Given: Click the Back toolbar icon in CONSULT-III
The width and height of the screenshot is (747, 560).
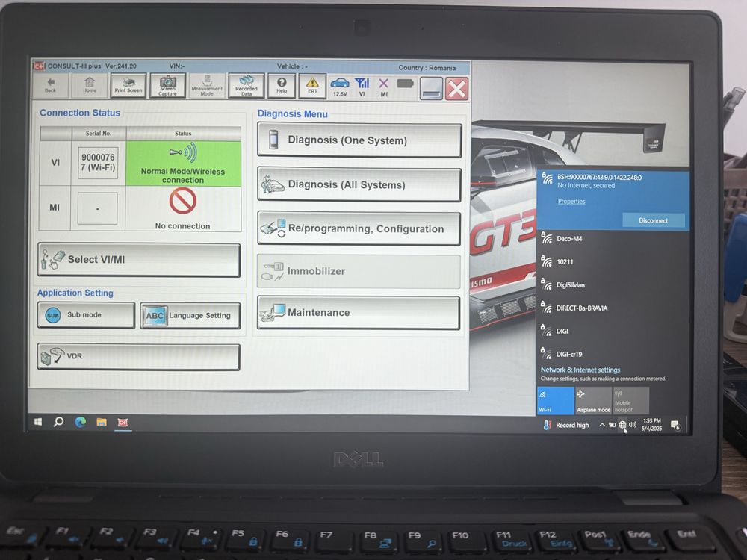Looking at the screenshot, I should 51,85.
